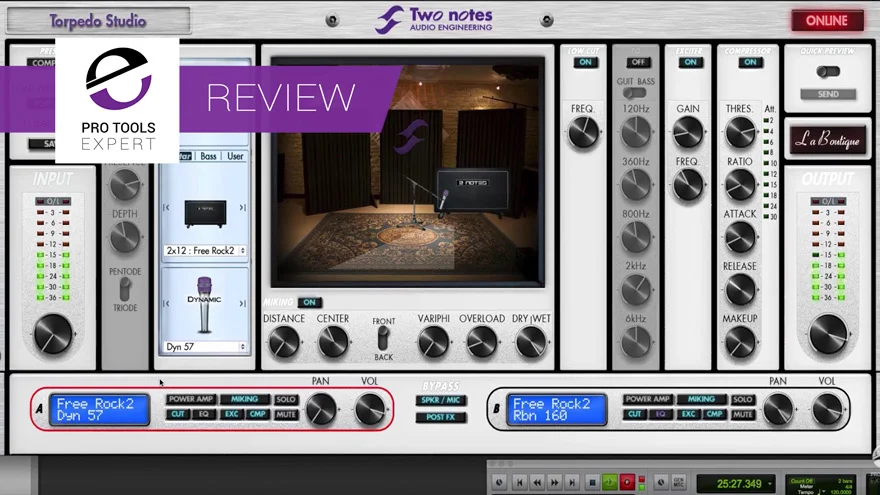Viewport: 880px width, 495px height.
Task: Click the Output level knob
Action: [x=828, y=334]
